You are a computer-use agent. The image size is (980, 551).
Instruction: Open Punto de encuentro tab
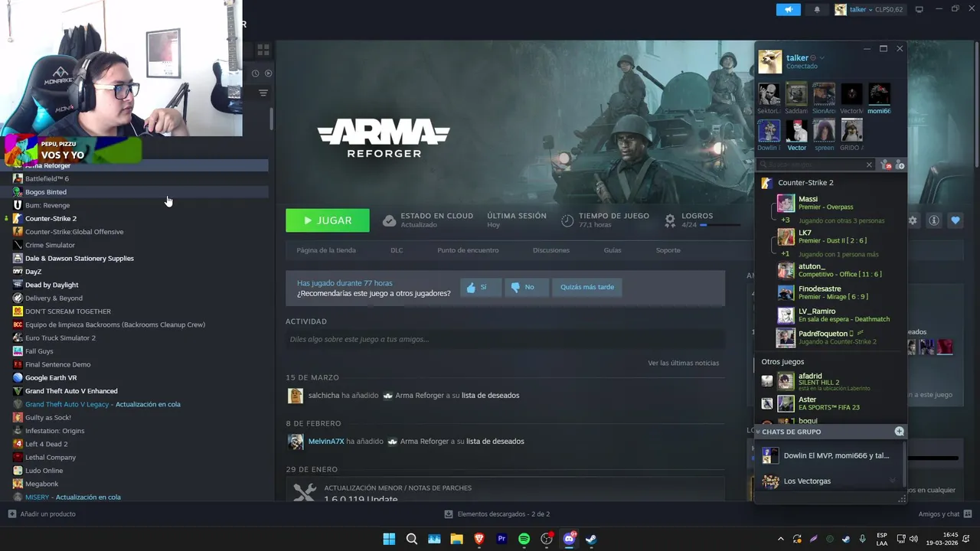point(468,250)
